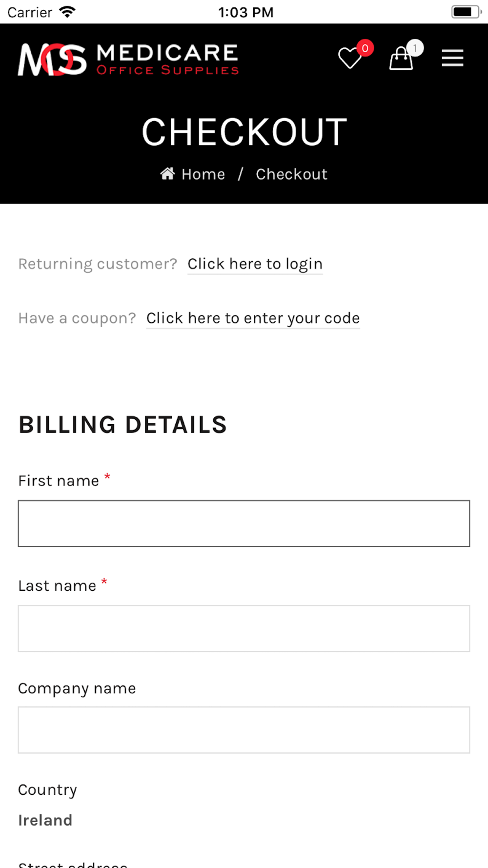Focus the First name input field
Viewport: 488px width, 868px height.
pyautogui.click(x=244, y=523)
